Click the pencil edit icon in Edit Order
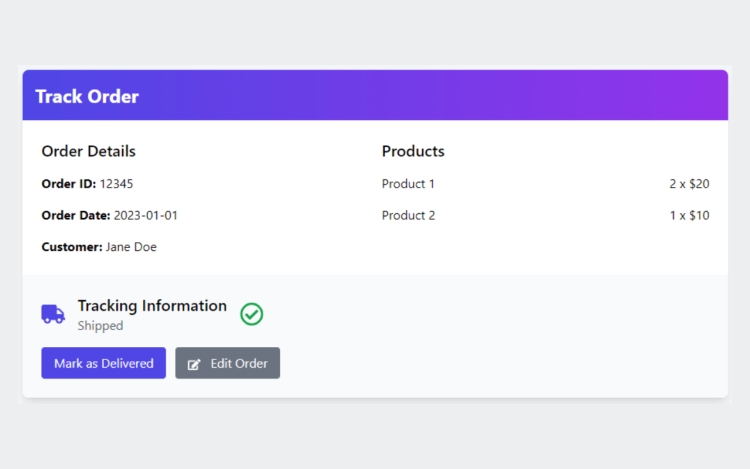This screenshot has width=750, height=469. pos(194,364)
